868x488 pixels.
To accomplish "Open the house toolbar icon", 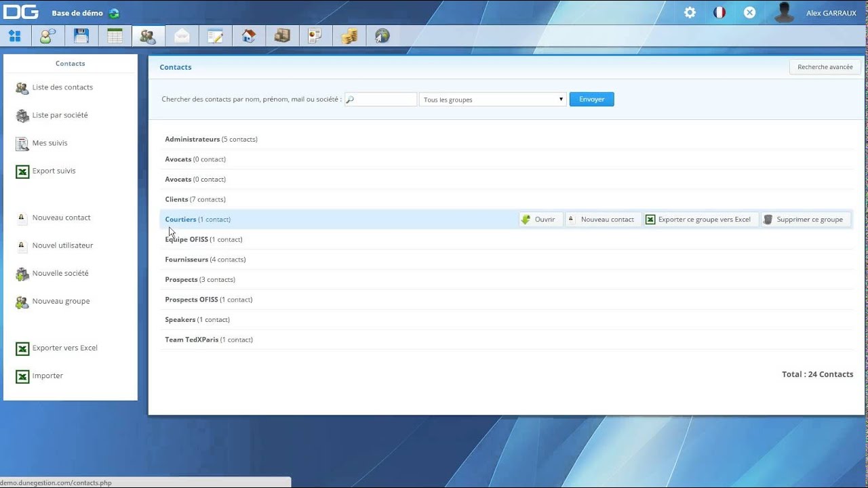I will (248, 36).
